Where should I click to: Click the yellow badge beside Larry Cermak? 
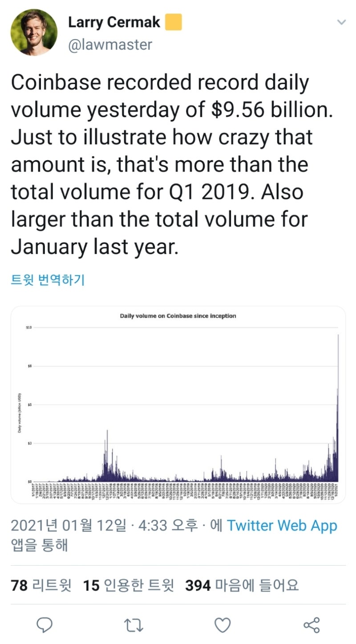173,22
